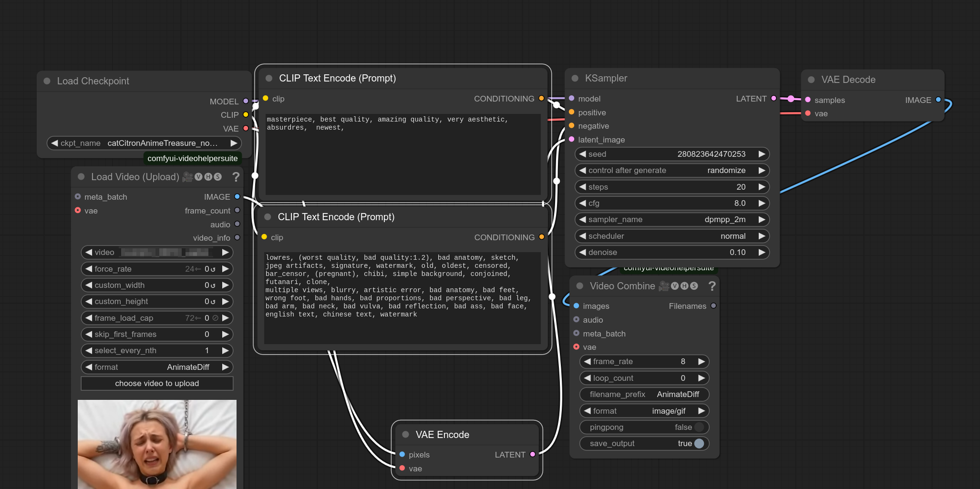Screen dimensions: 980x489
Task: Open the Video Combine help question mark
Action: tap(712, 286)
